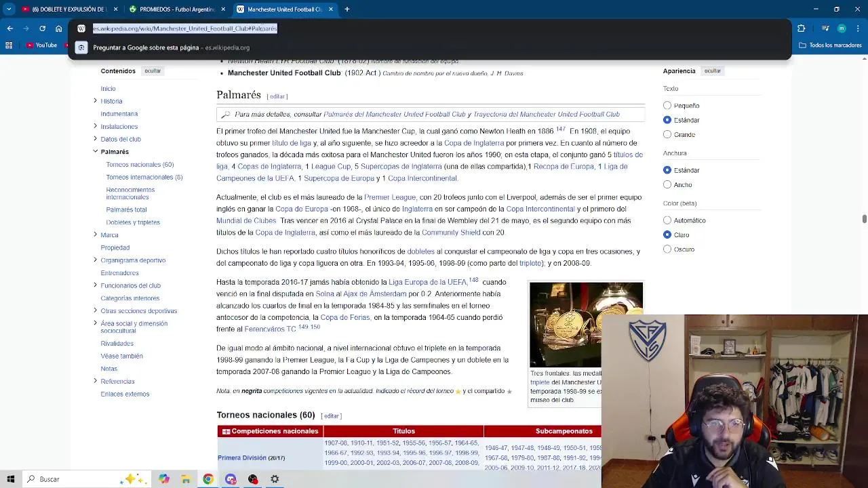Image resolution: width=868 pixels, height=488 pixels.
Task: Expand the Instalaciones section in contents
Action: tap(95, 126)
